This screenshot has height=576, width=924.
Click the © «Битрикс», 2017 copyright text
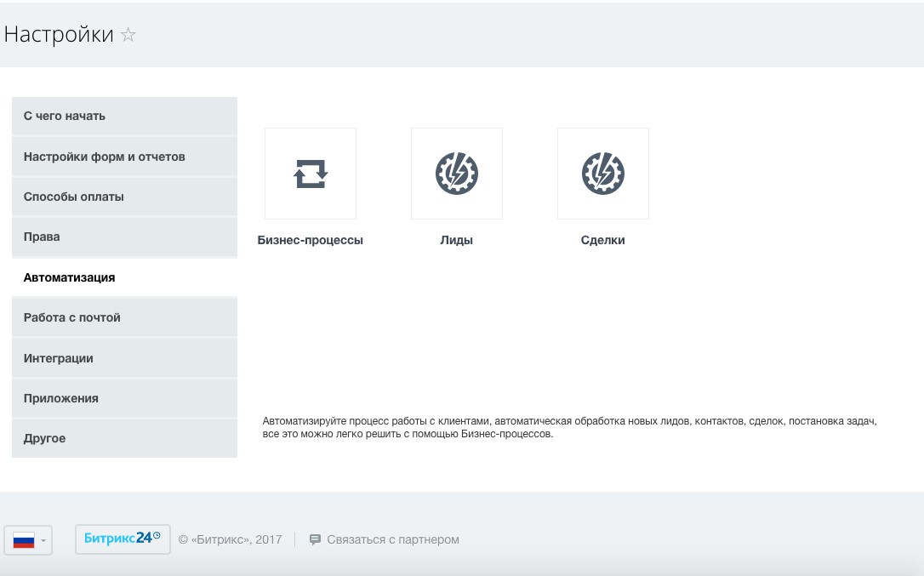(230, 539)
